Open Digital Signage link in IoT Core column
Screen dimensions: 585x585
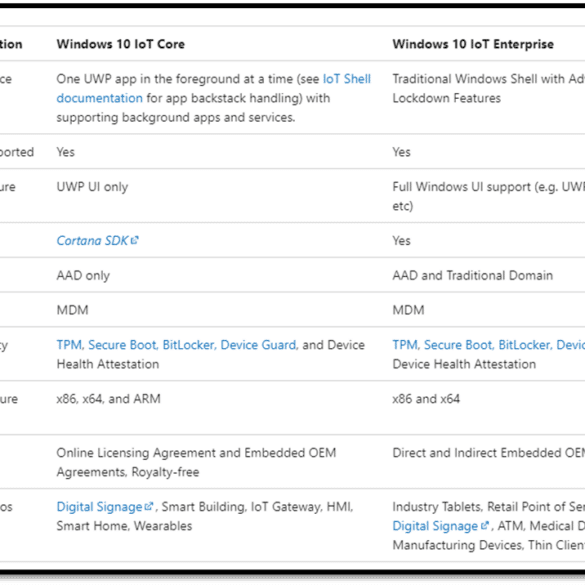pyautogui.click(x=100, y=507)
